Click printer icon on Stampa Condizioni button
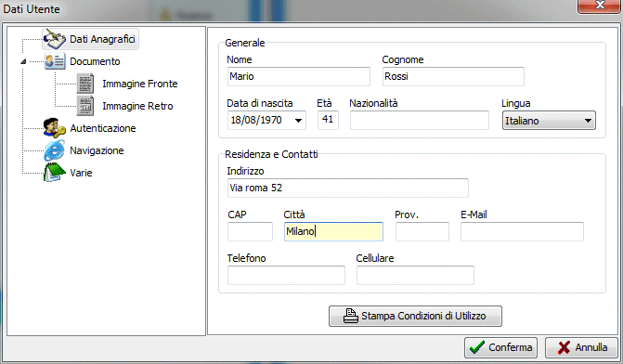The height and width of the screenshot is (364, 623). tap(350, 316)
